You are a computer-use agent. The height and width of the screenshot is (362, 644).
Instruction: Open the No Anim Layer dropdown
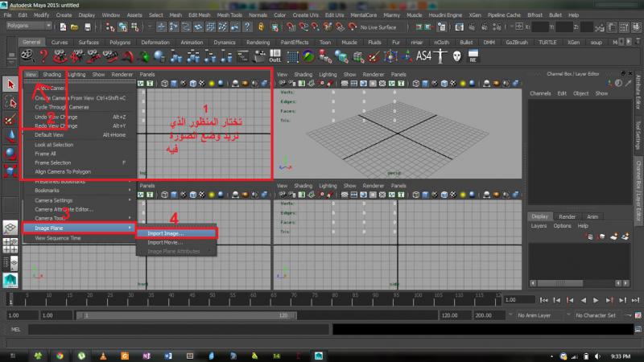537,315
